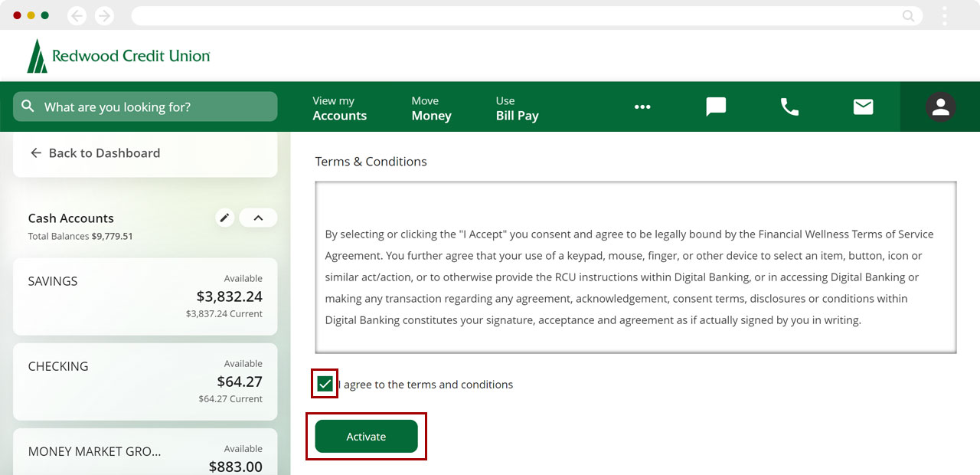Screen dimensions: 980x475
Task: Click the browser forward arrow button
Action: (x=104, y=15)
